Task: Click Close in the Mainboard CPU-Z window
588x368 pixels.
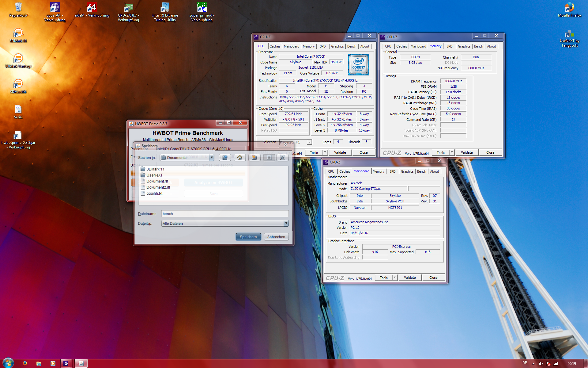Action: [433, 278]
